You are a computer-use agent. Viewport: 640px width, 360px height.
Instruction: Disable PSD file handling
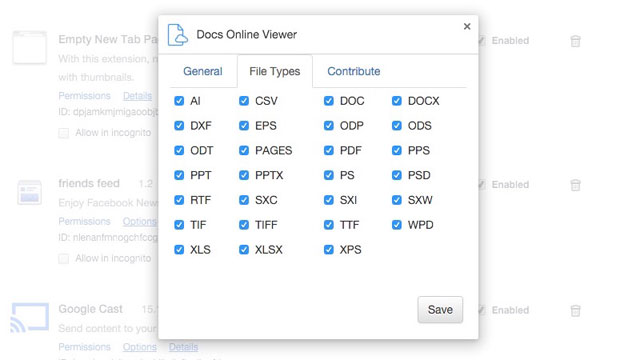click(397, 176)
